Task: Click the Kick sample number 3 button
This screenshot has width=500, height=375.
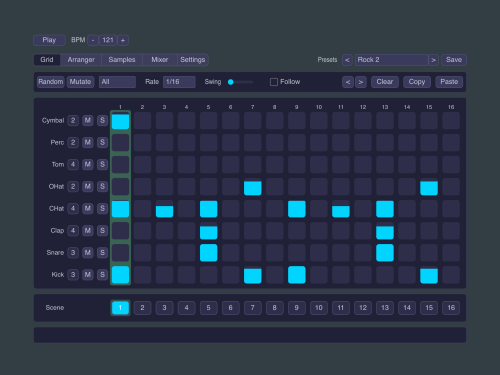Action: (73, 274)
